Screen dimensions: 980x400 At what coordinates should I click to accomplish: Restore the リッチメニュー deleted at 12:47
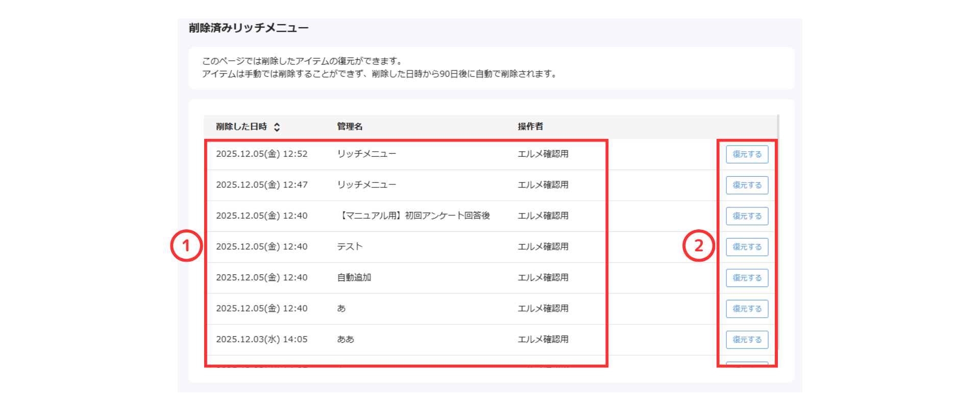tap(747, 185)
